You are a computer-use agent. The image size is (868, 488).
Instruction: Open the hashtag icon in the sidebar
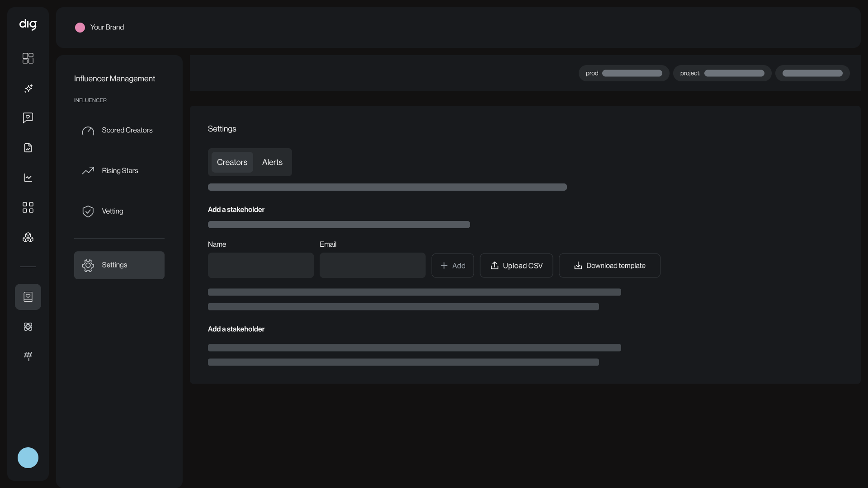(x=28, y=356)
